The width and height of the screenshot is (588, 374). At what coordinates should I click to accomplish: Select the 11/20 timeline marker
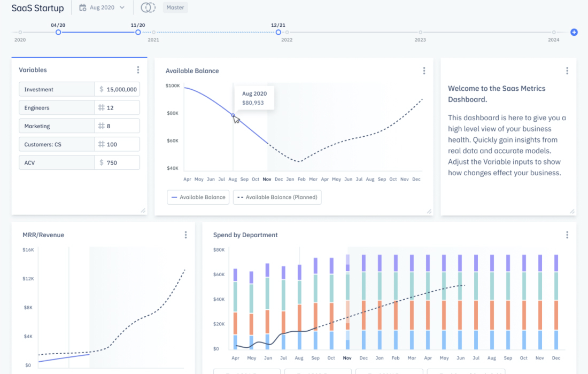[138, 32]
